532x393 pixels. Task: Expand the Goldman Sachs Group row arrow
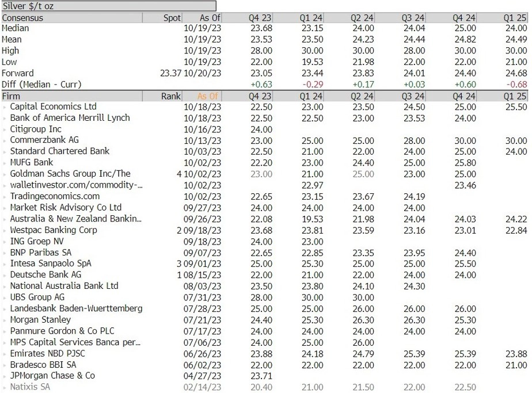pyautogui.click(x=5, y=174)
